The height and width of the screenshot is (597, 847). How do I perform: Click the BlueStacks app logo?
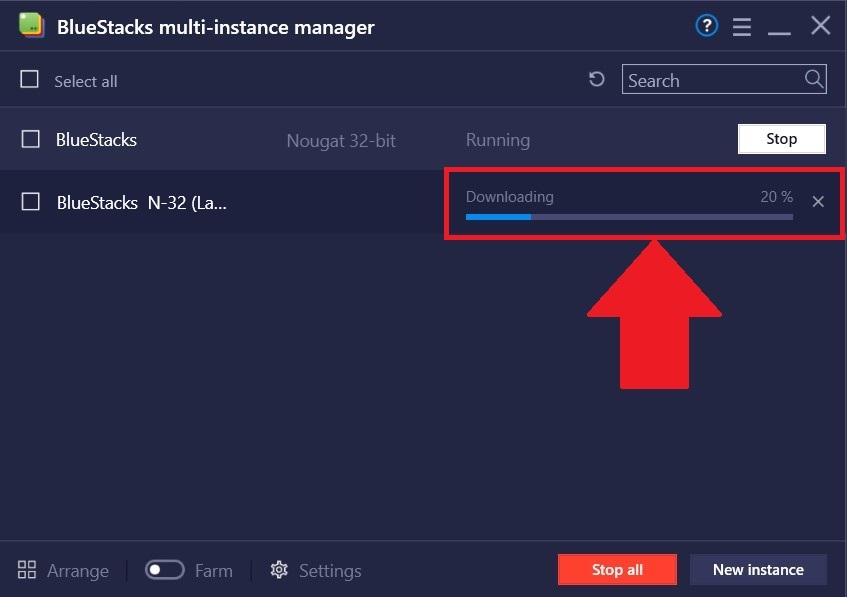(x=31, y=25)
